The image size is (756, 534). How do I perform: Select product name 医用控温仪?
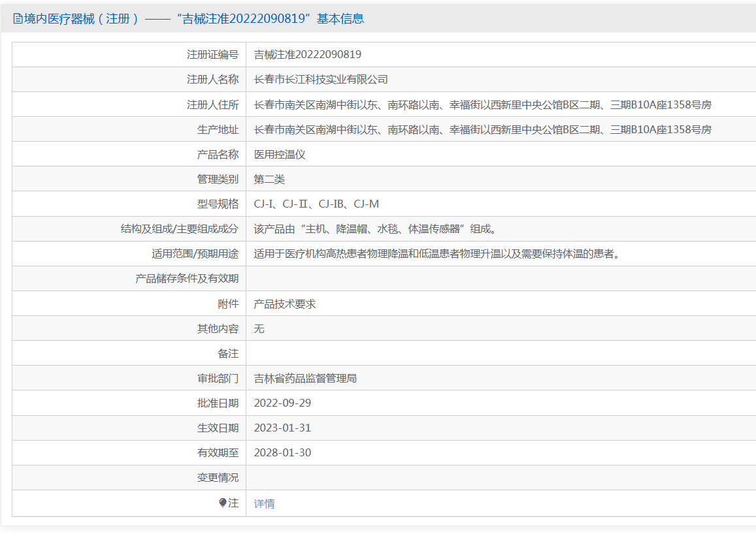(x=280, y=155)
